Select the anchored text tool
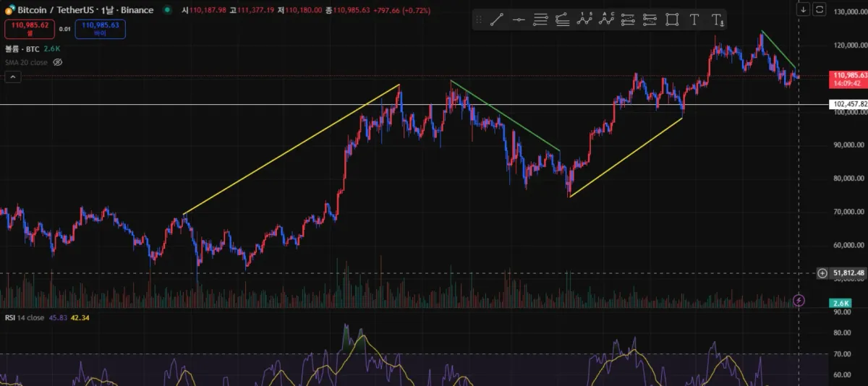 click(x=717, y=20)
